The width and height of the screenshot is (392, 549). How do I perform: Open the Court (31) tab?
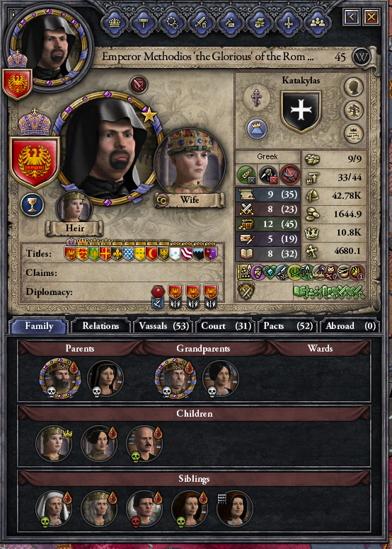click(x=226, y=326)
